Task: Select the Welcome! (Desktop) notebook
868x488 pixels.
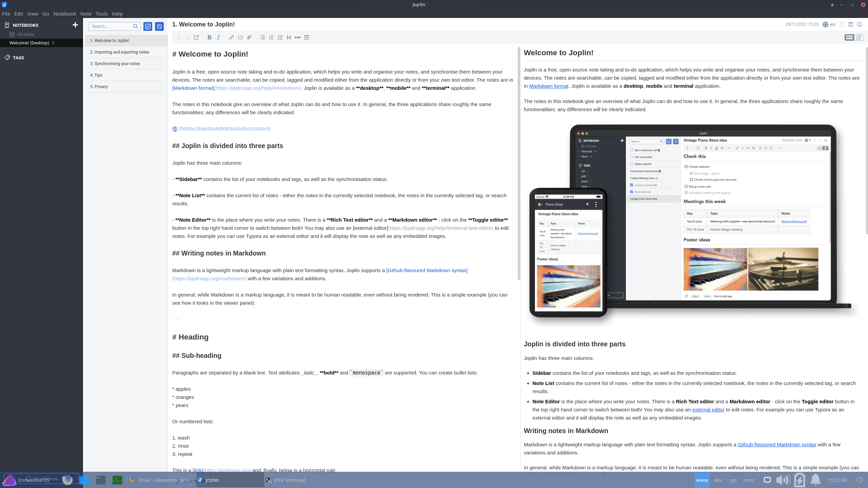Action: [x=41, y=43]
